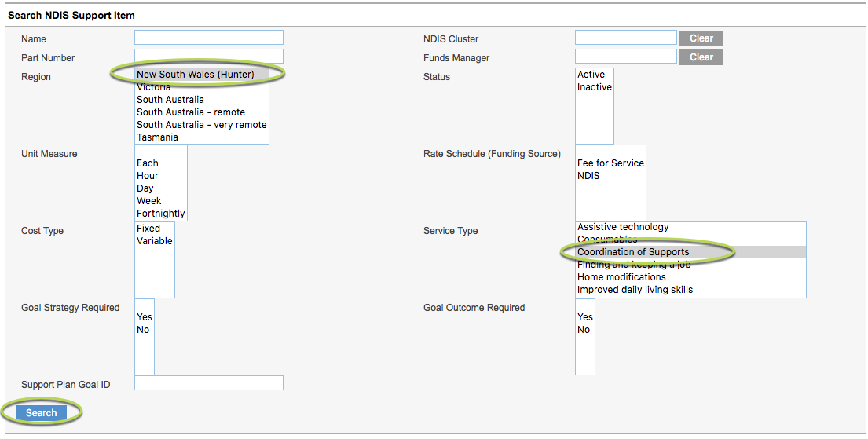
Task: Select Consumables service type
Action: click(690, 240)
